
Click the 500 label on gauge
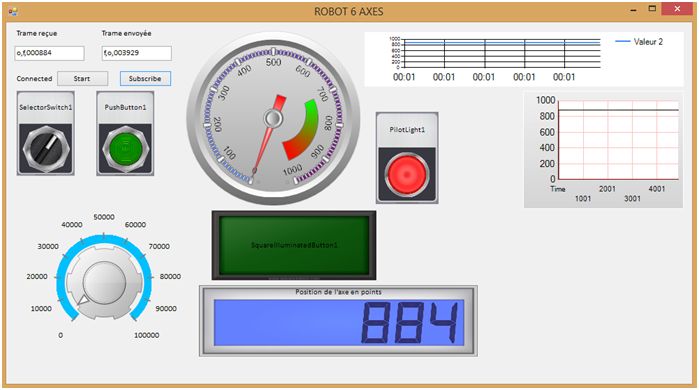tap(273, 62)
